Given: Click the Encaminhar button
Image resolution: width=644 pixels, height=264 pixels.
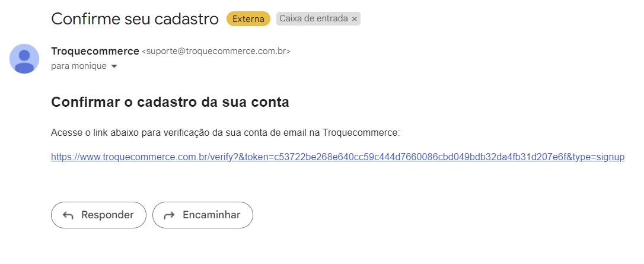Looking at the screenshot, I should [x=202, y=215].
